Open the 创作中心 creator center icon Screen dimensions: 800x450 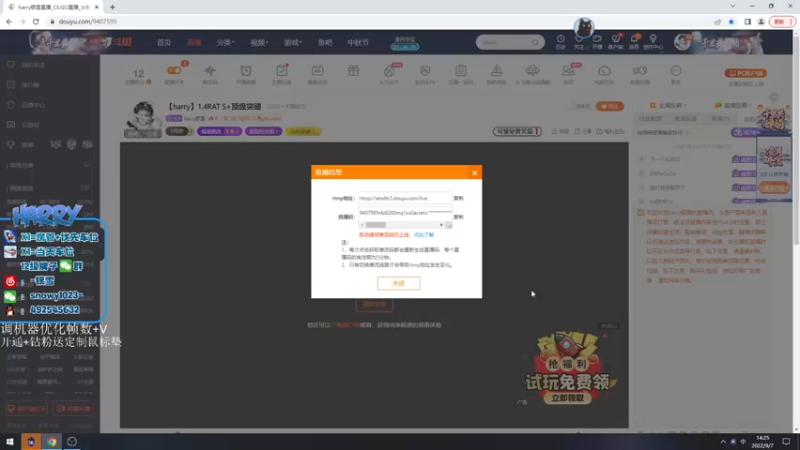coord(653,41)
